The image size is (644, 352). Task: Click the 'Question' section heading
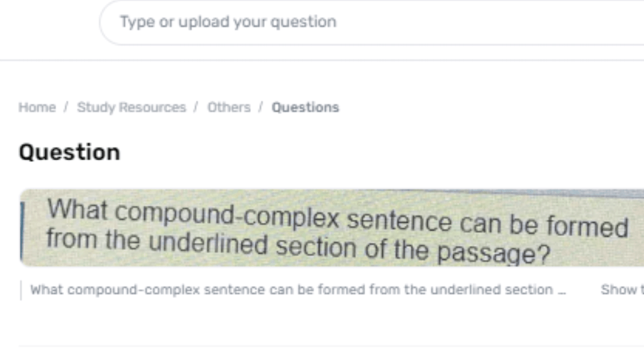(x=69, y=152)
